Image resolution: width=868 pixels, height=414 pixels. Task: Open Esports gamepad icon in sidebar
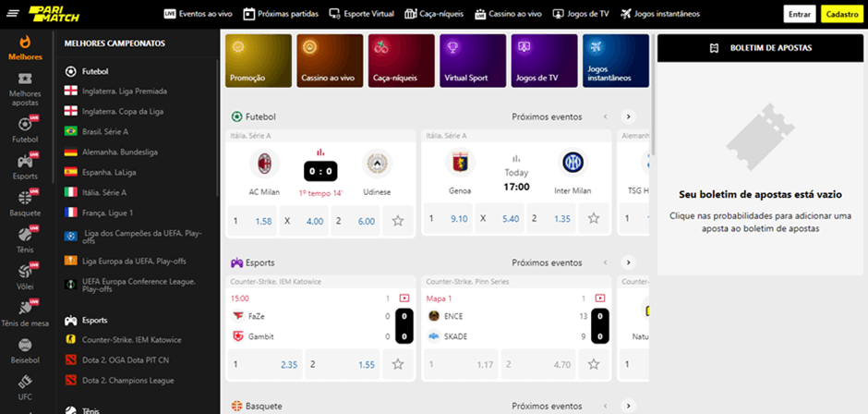(25, 162)
